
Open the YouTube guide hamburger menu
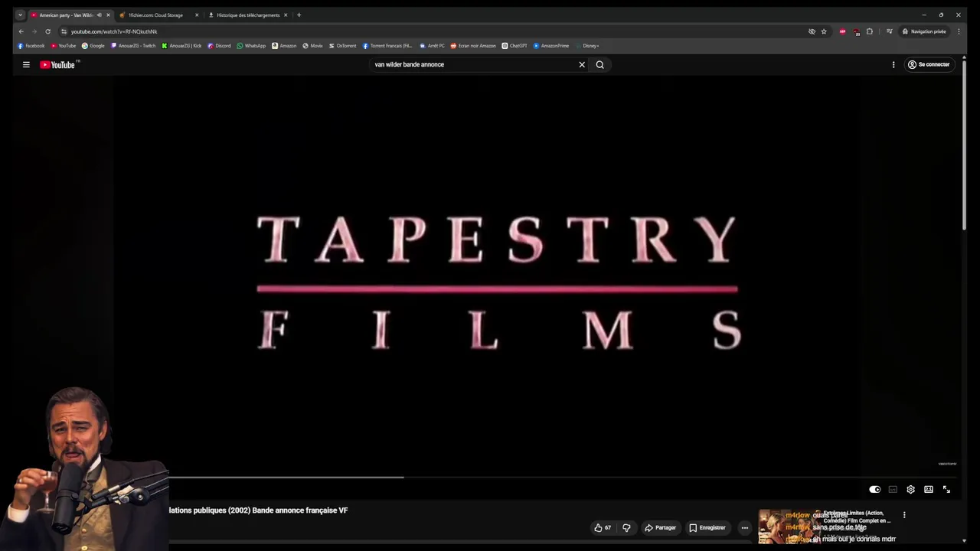point(26,65)
